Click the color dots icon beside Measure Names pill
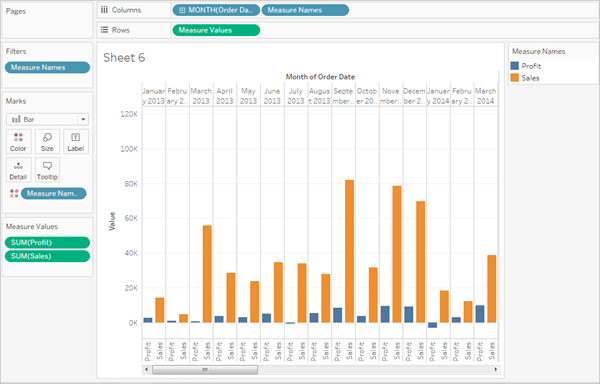Screen dimensions: 600x384 pyautogui.click(x=14, y=194)
